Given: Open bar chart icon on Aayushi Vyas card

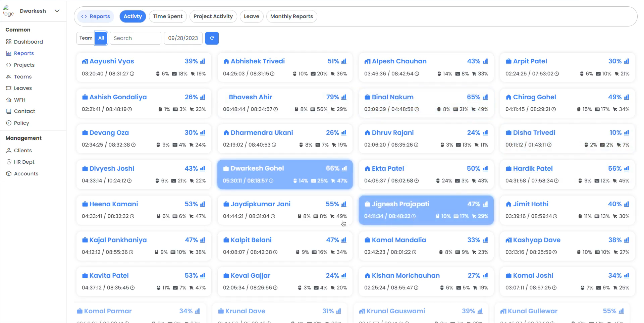Looking at the screenshot, I should 203,61.
